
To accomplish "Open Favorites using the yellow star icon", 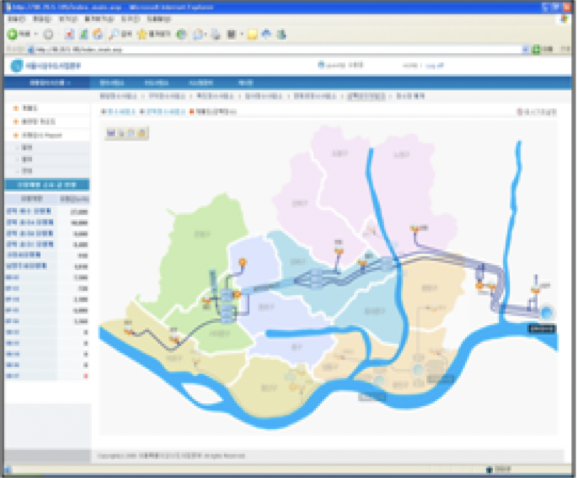I will pos(142,34).
